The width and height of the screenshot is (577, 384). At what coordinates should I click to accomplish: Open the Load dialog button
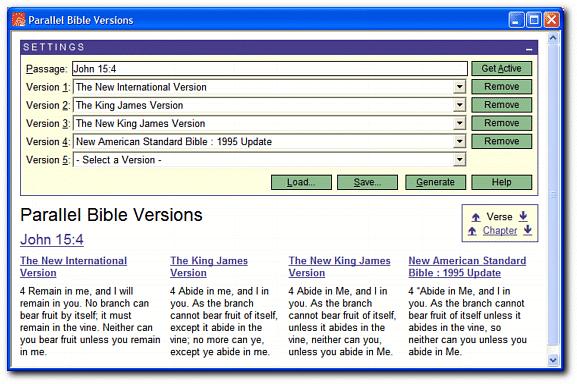(301, 182)
